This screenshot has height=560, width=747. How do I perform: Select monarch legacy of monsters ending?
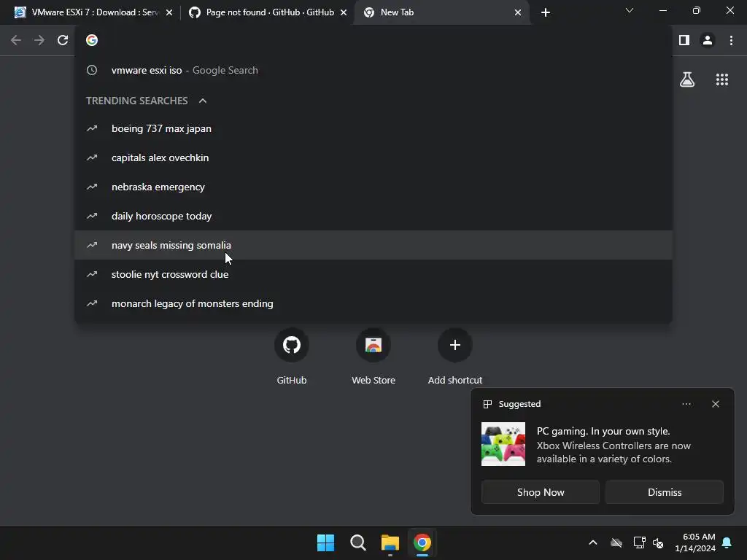[x=373, y=303]
